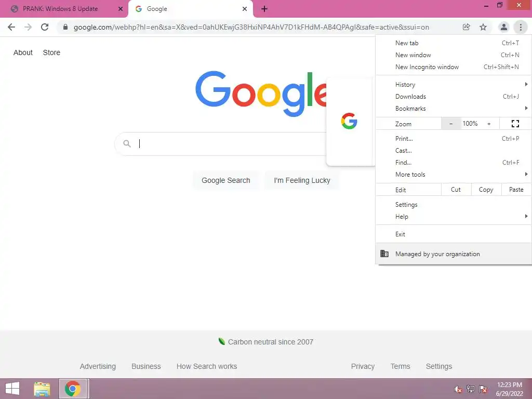Click the Google G favicon thumbnail
Image resolution: width=532 pixels, height=399 pixels.
349,121
